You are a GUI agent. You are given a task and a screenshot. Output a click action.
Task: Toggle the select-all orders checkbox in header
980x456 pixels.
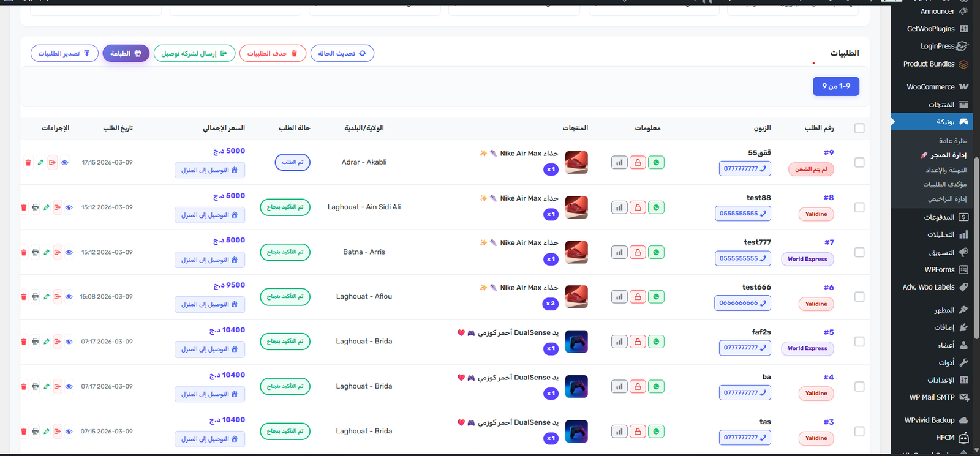[x=859, y=129]
